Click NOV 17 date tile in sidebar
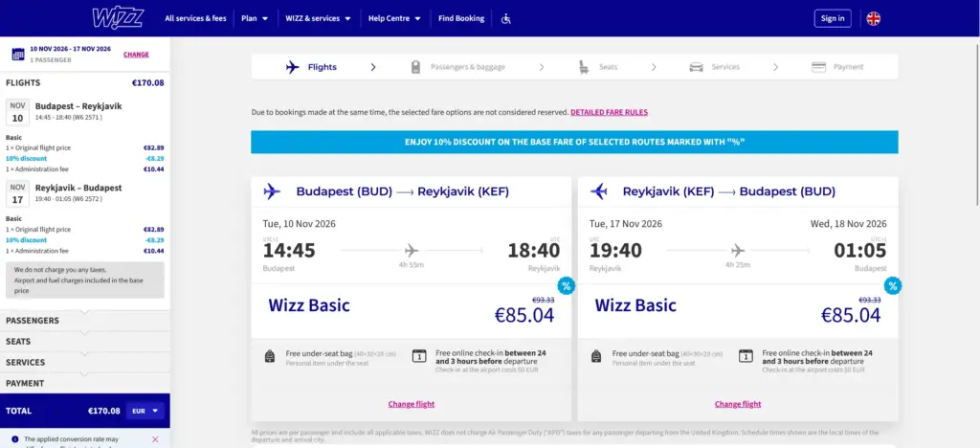 [17, 194]
